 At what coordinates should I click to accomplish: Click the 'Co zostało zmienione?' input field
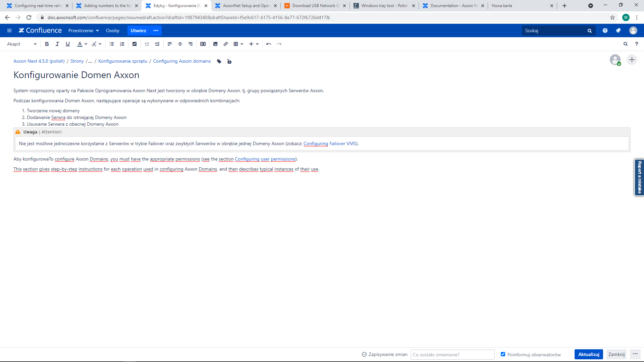452,355
